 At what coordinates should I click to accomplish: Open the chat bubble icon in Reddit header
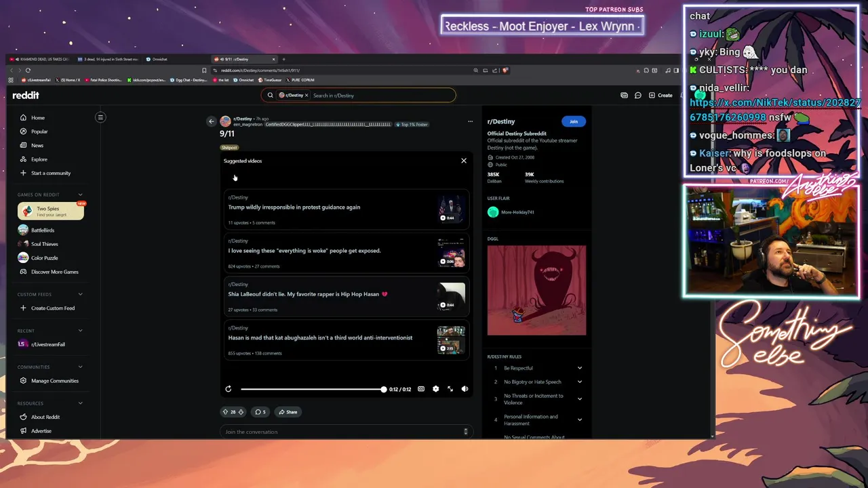tap(638, 96)
